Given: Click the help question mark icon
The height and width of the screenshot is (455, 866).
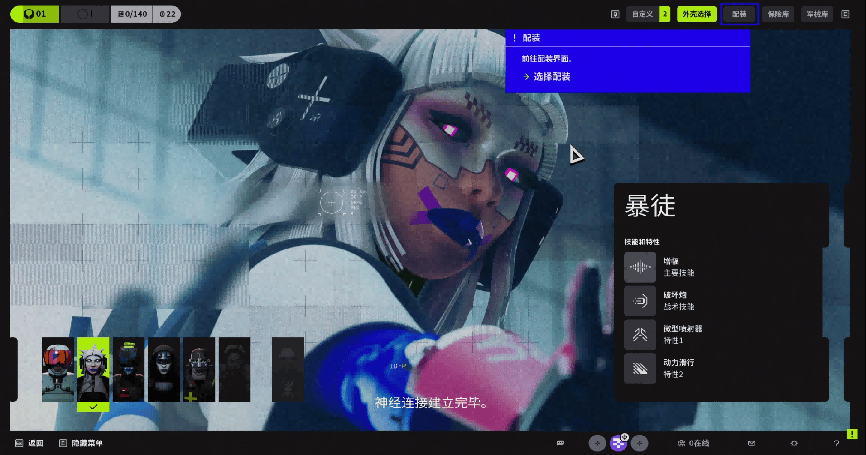Looking at the screenshot, I should [836, 443].
